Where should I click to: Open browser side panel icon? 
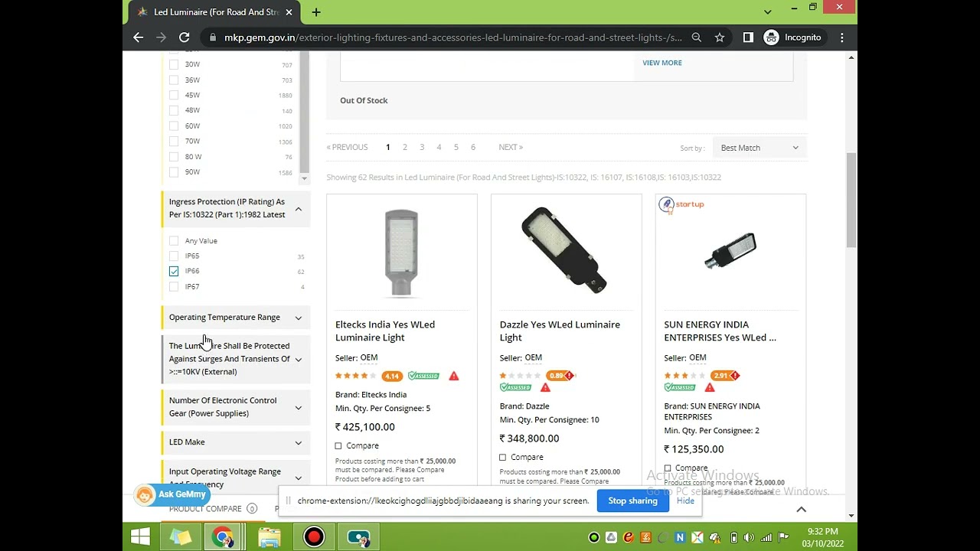pyautogui.click(x=748, y=37)
